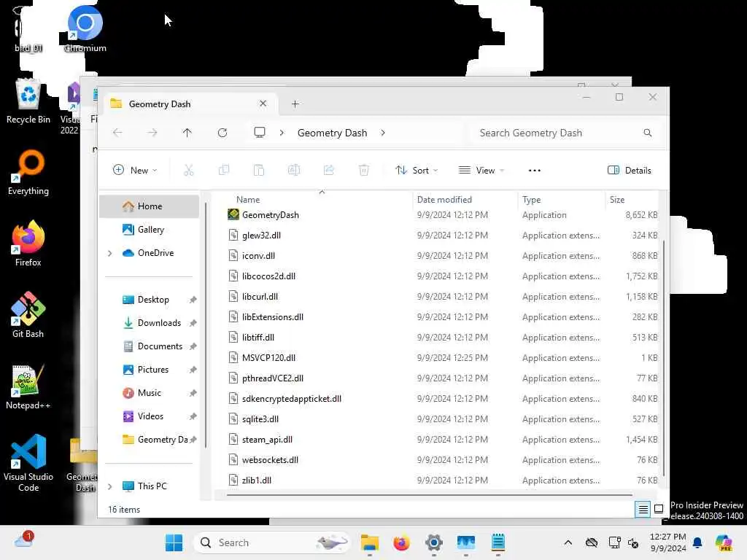The image size is (747, 560).
Task: Select Gallery in the navigation pane
Action: [x=149, y=230]
